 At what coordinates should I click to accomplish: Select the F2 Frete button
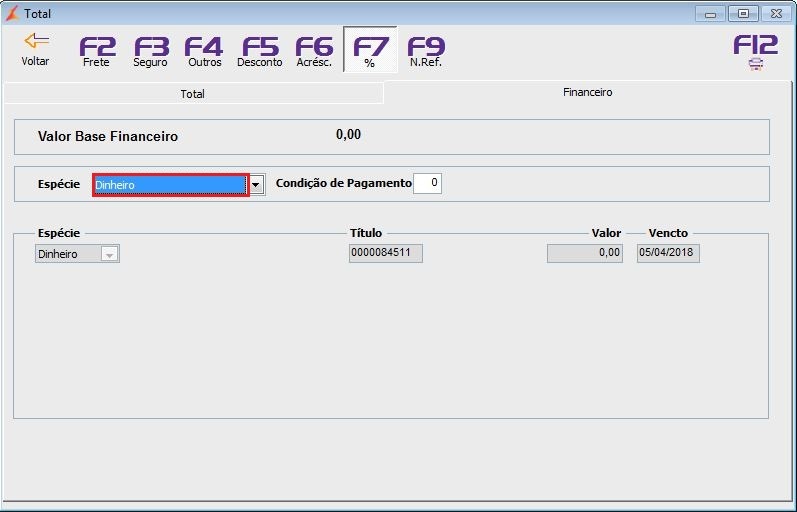[97, 51]
